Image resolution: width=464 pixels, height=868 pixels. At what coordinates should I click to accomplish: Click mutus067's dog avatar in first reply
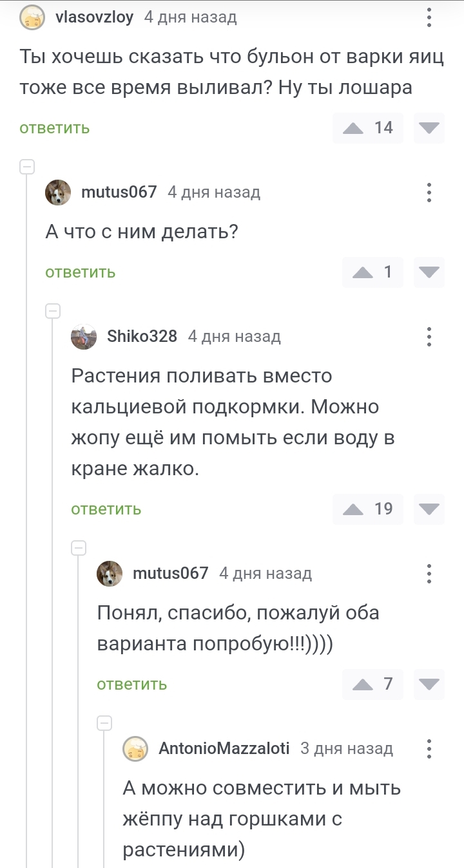(x=58, y=192)
